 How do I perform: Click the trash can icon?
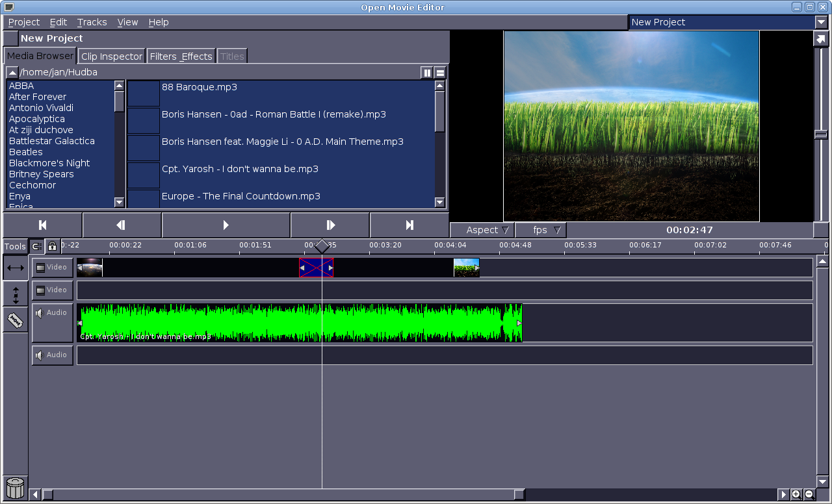coord(15,488)
